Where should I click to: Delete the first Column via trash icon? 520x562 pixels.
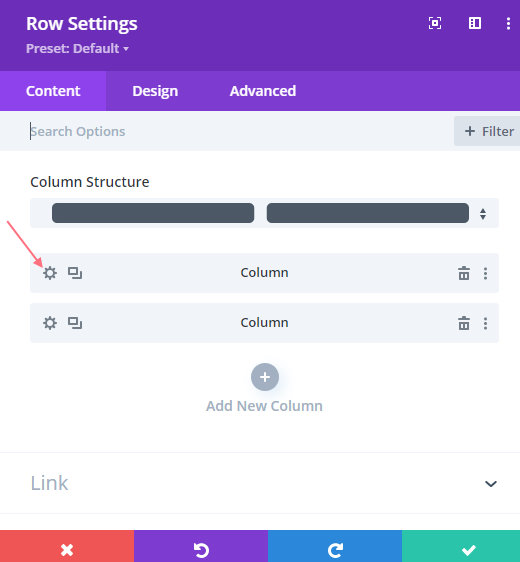coord(464,273)
